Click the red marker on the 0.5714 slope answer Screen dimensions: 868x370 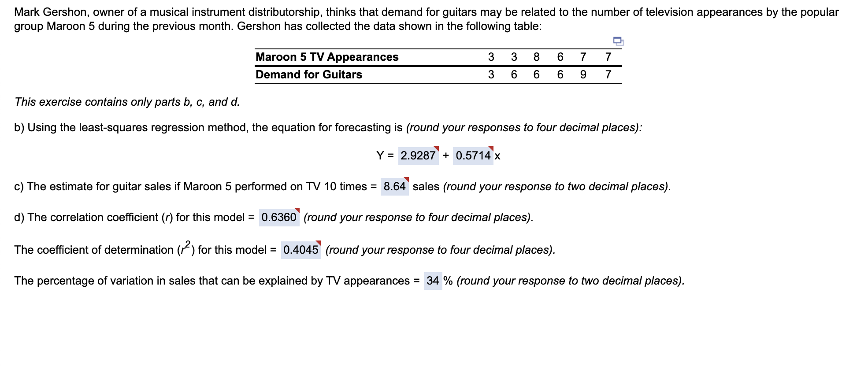[x=492, y=148]
